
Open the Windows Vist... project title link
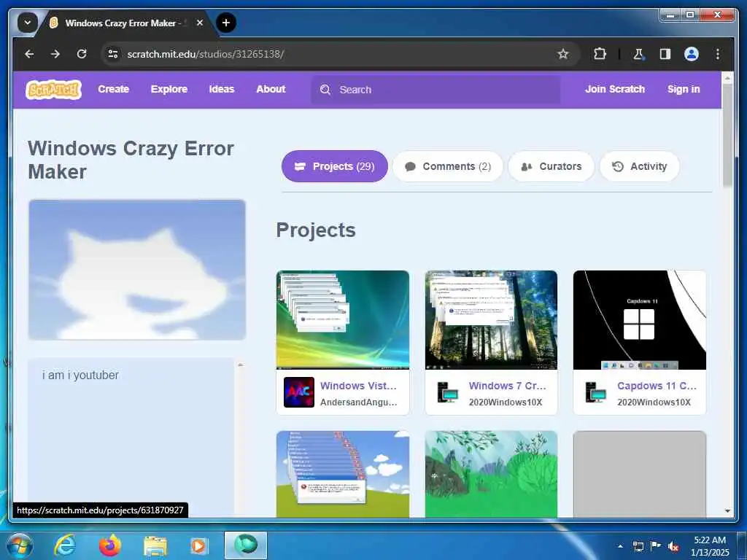(358, 386)
